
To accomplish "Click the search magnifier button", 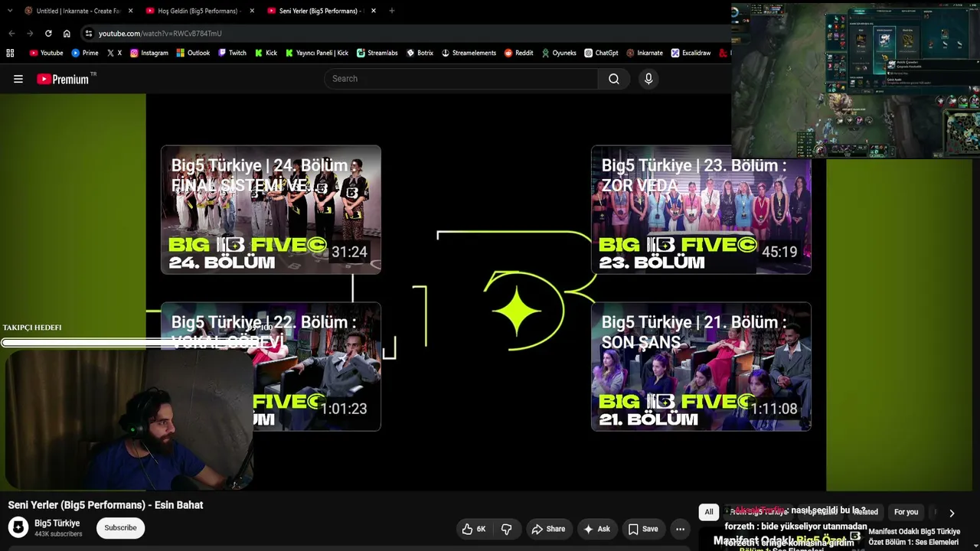I will pyautogui.click(x=614, y=79).
